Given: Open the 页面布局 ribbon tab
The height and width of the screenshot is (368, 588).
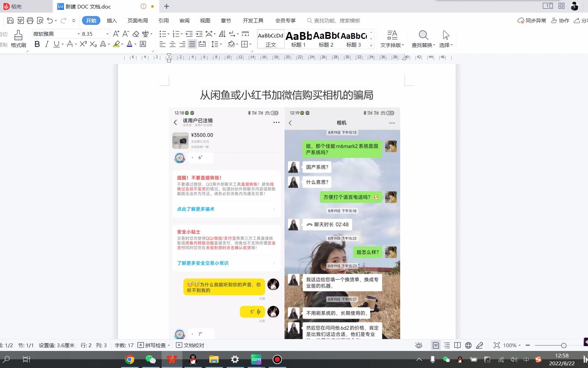Looking at the screenshot, I should coord(137,20).
